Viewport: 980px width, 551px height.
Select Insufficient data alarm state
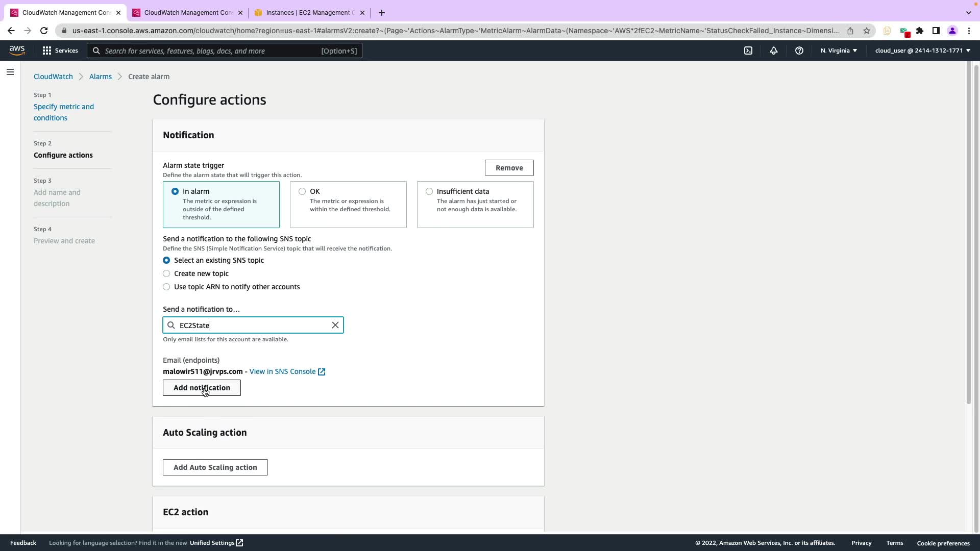[429, 191]
